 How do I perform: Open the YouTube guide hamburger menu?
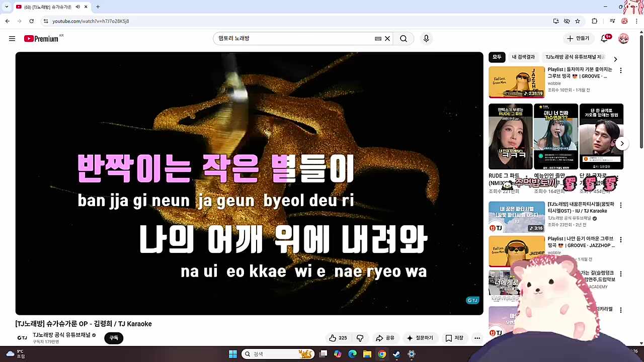click(x=12, y=39)
